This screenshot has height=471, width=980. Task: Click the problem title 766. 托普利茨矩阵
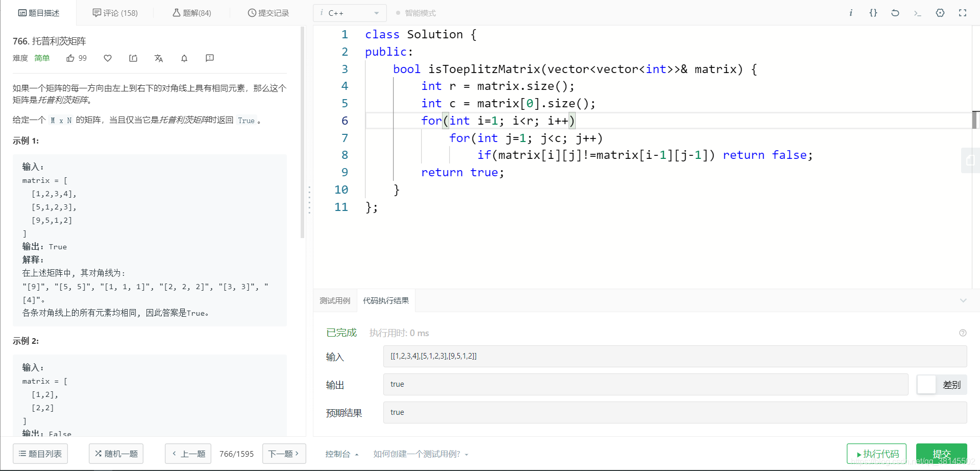50,41
